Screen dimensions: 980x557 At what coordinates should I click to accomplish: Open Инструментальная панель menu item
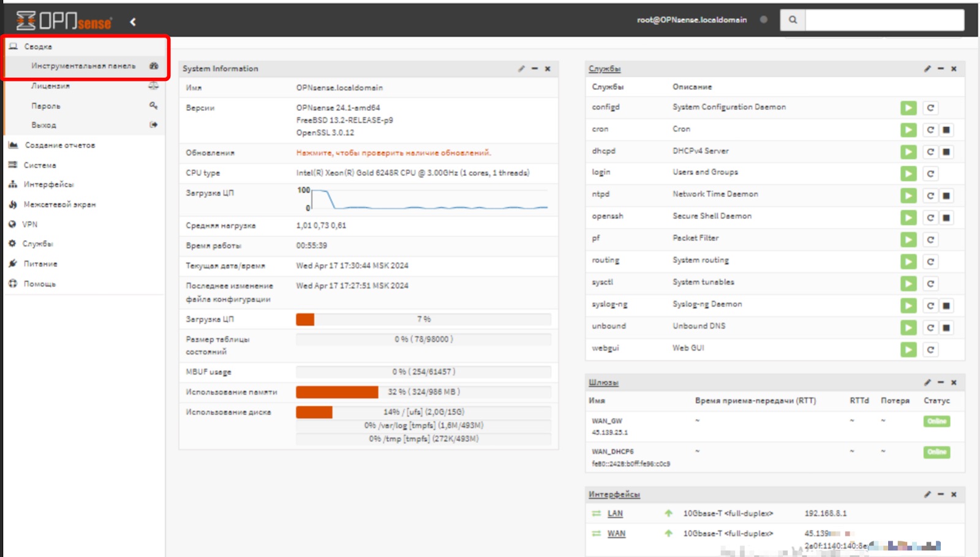[x=83, y=66]
